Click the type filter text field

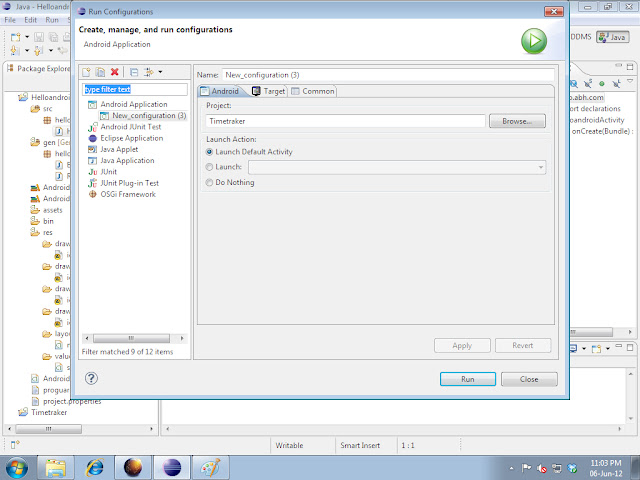(135, 89)
